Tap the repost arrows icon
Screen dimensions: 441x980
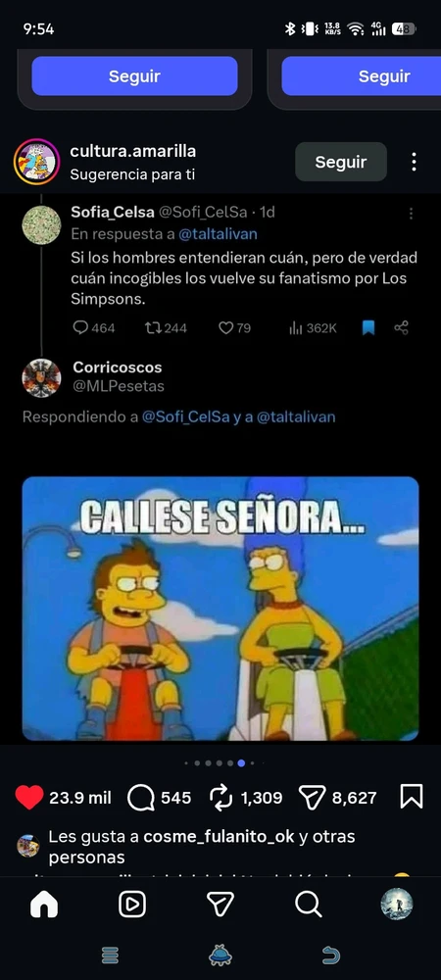pyautogui.click(x=221, y=798)
